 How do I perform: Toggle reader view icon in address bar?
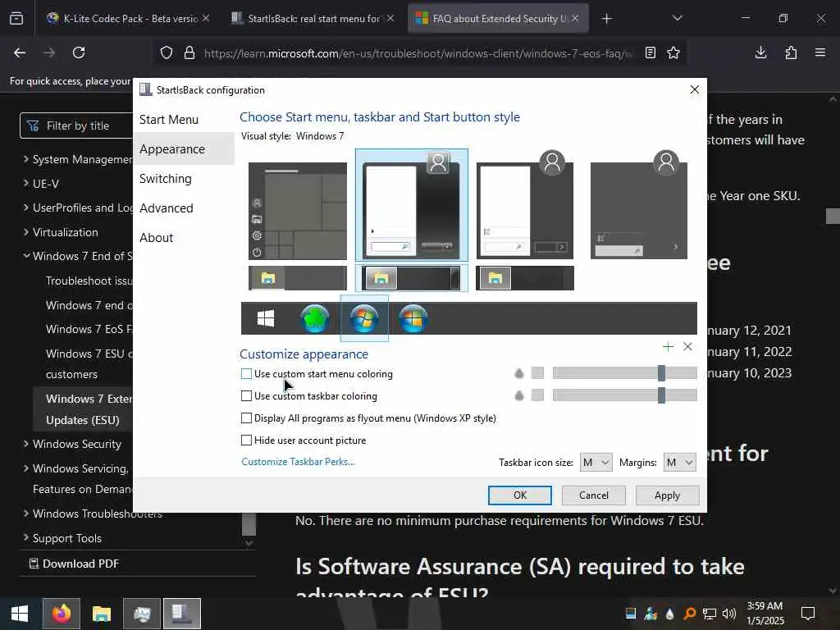point(650,52)
